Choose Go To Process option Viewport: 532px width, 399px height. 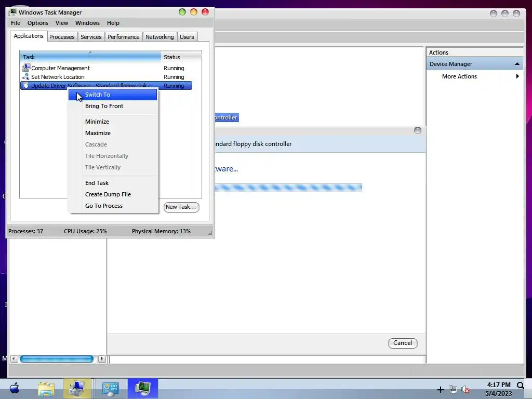(x=113, y=206)
